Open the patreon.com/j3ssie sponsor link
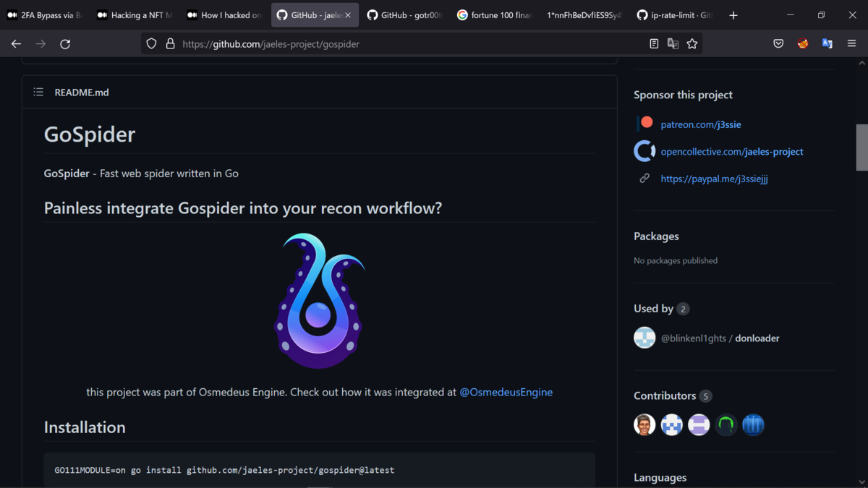 (x=701, y=124)
